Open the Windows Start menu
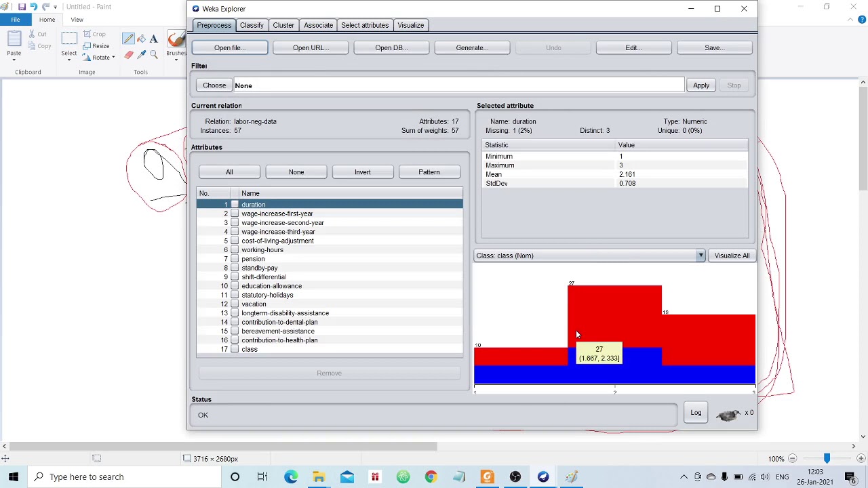This screenshot has height=488, width=868. [14, 476]
